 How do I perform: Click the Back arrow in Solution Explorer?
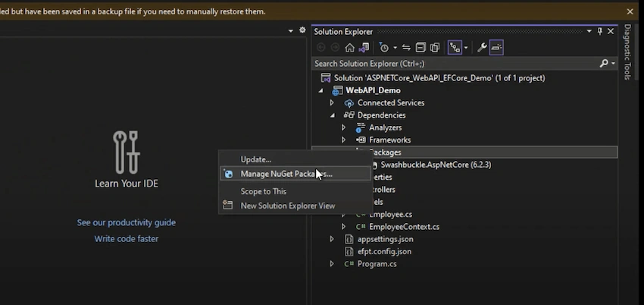(x=321, y=48)
